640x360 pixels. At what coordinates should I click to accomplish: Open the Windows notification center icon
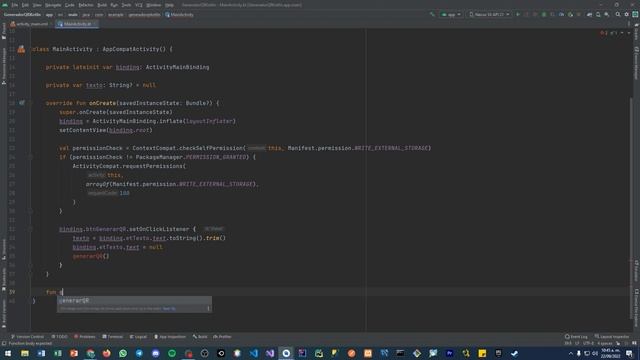click(629, 353)
